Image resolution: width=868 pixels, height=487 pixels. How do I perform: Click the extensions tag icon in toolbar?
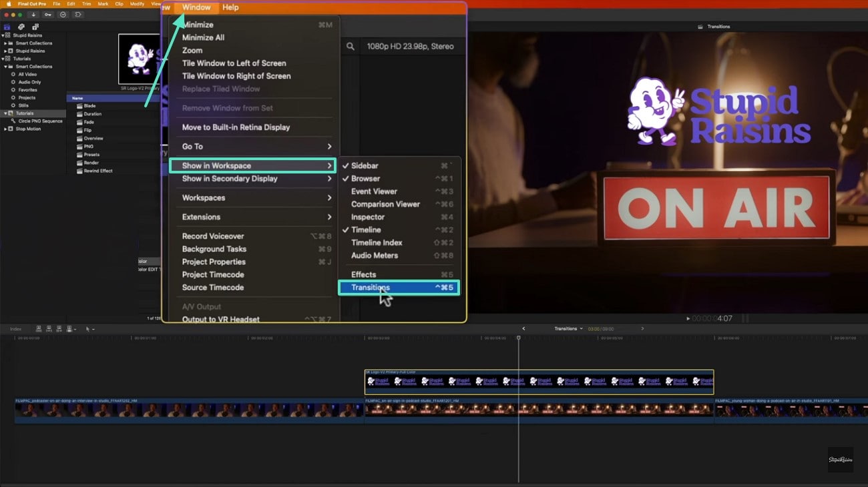coord(78,14)
